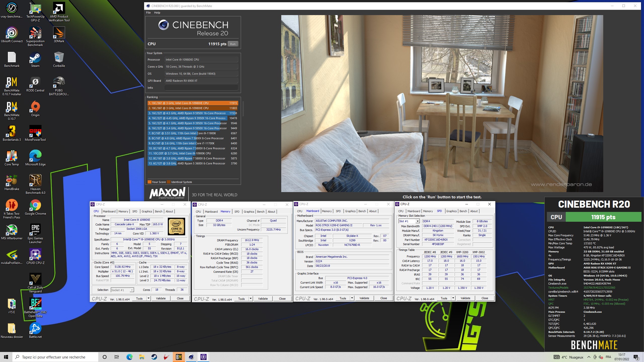
Task: Switch to Bench tab in first CPU-Z window
Action: [x=158, y=211]
